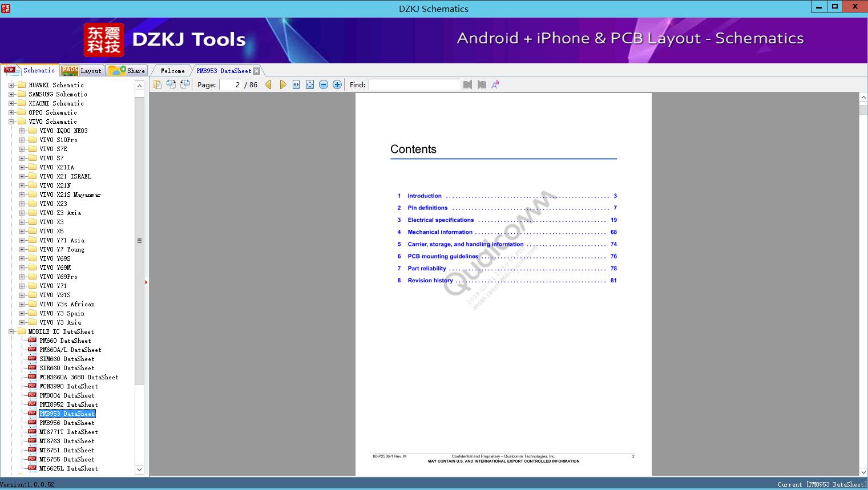Image resolution: width=868 pixels, height=490 pixels.
Task: Select VIVO Y3s African folder
Action: coord(67,304)
